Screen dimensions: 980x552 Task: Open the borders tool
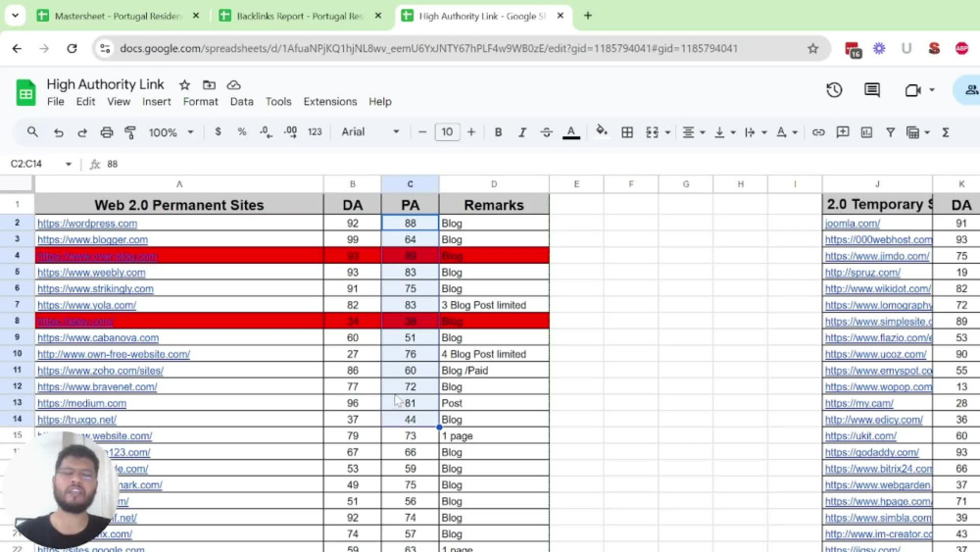(x=627, y=132)
